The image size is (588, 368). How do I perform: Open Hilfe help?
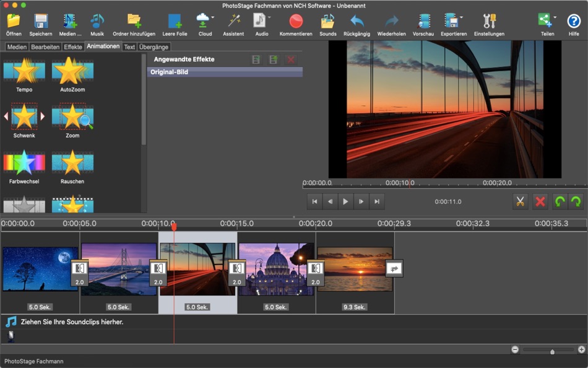pos(574,25)
